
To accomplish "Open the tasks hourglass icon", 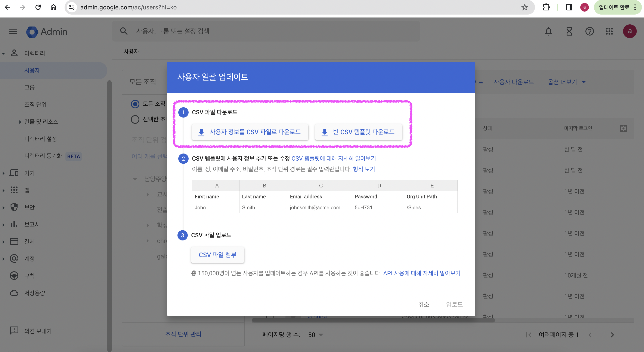I will [569, 31].
